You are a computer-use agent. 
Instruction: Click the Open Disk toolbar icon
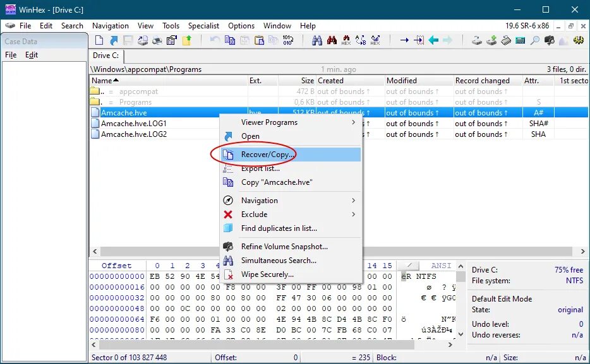pyautogui.click(x=477, y=40)
